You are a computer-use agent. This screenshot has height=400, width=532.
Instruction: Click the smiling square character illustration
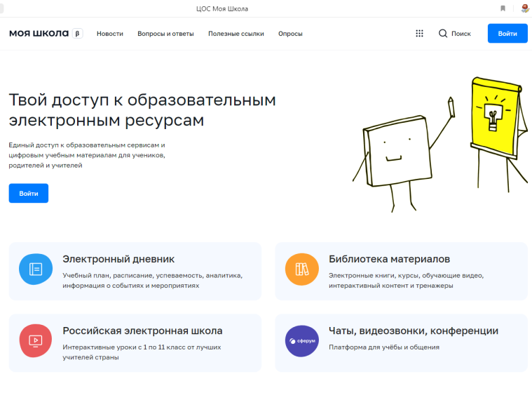(404, 154)
